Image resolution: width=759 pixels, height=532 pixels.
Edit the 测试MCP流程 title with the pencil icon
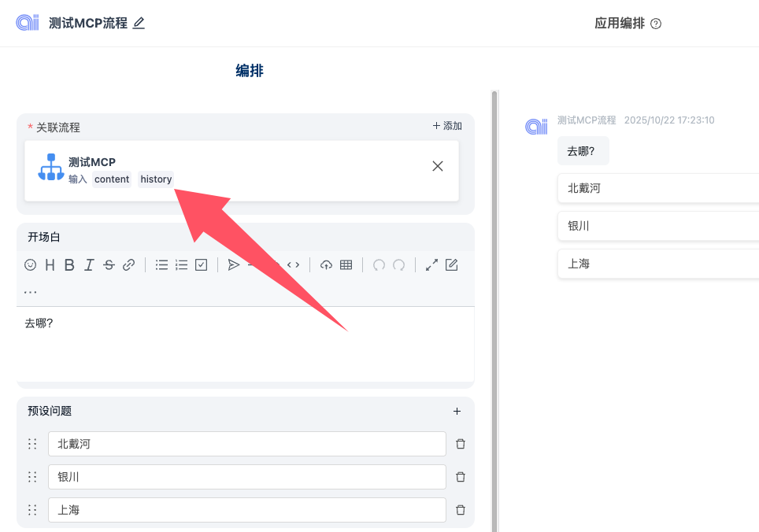(x=139, y=24)
